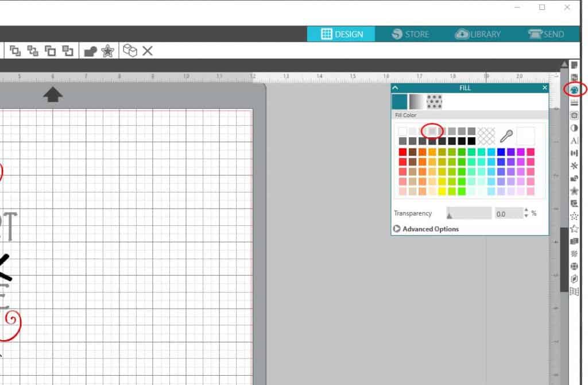Open the Line Style panel (stacked lines icon)
Screen dimensions: 588x385
pos(574,103)
